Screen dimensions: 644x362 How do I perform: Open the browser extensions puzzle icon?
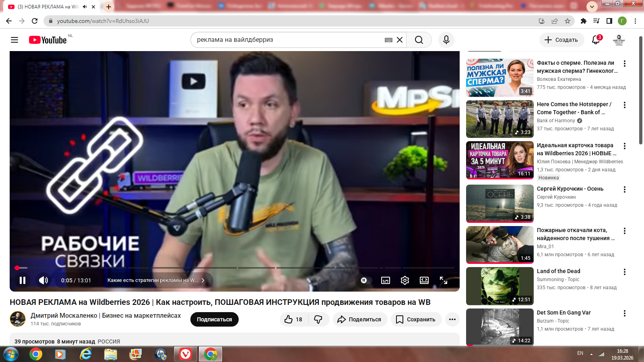click(584, 21)
